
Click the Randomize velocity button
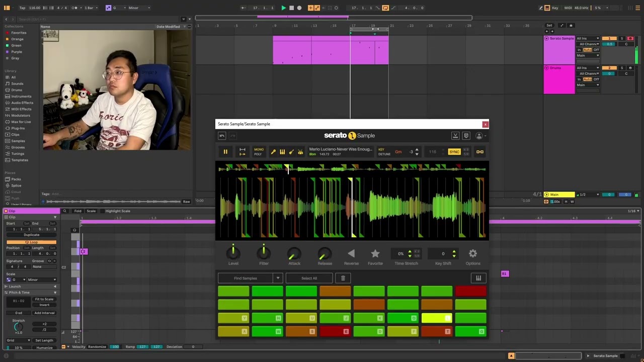97,346
